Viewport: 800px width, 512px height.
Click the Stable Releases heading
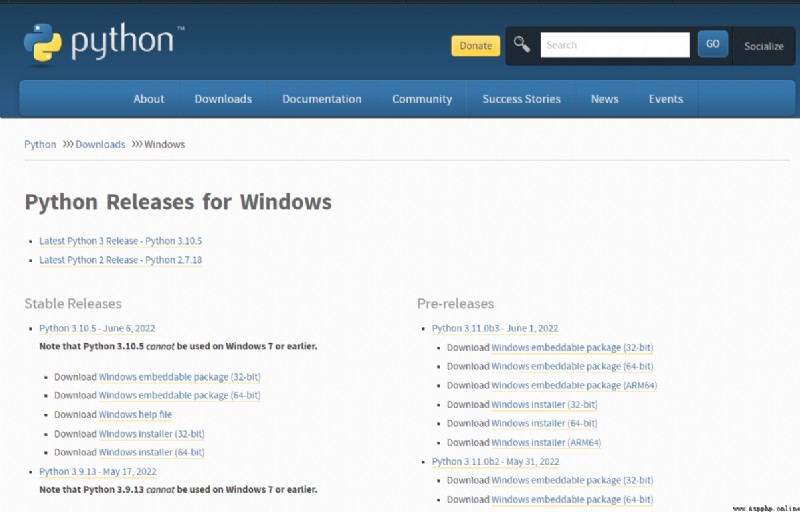tap(73, 304)
